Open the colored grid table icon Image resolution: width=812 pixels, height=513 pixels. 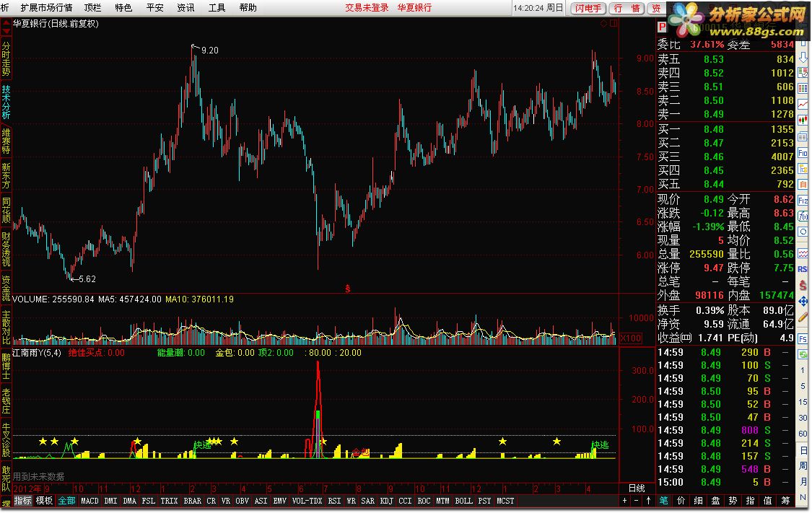[803, 88]
